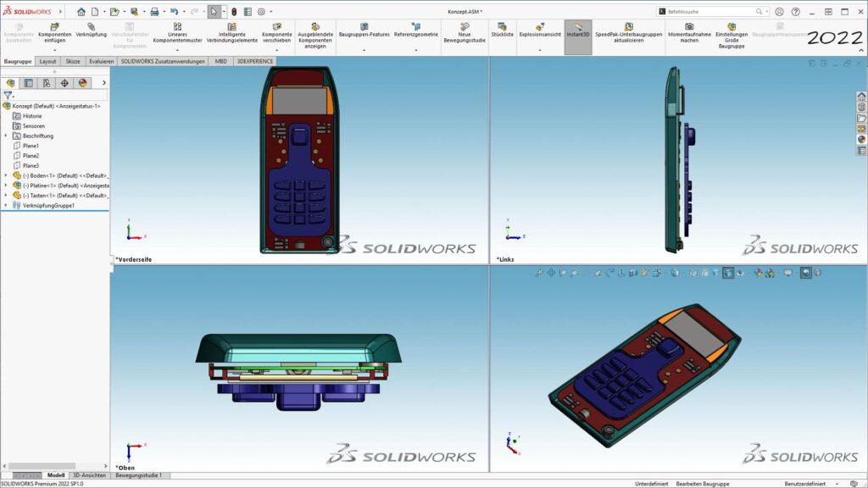
Task: Start Neue Bewegungsstudie
Action: coord(465,26)
